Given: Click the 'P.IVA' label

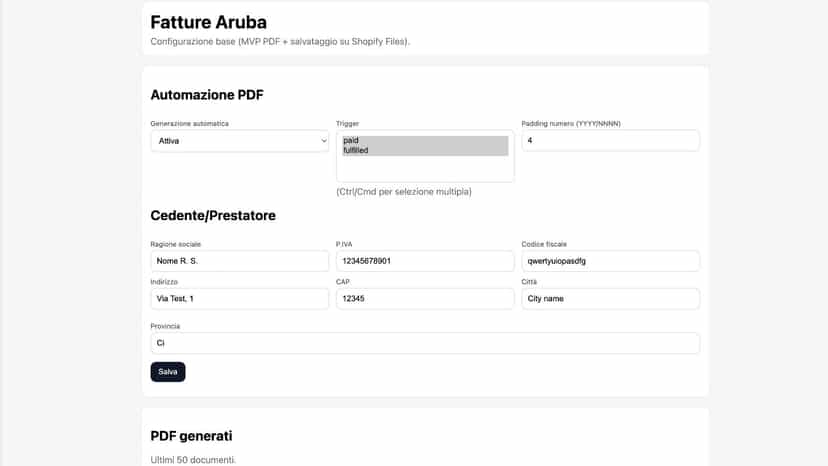Looking at the screenshot, I should (344, 244).
